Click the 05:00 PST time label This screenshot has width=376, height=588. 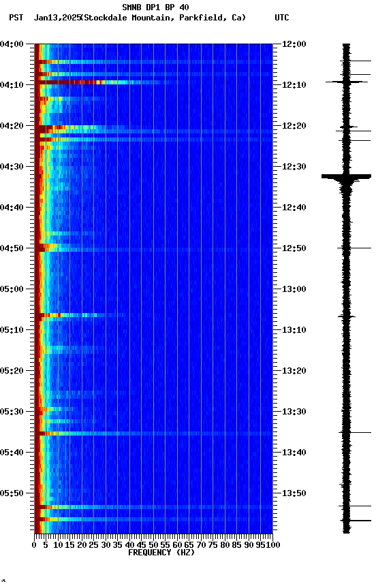click(12, 289)
